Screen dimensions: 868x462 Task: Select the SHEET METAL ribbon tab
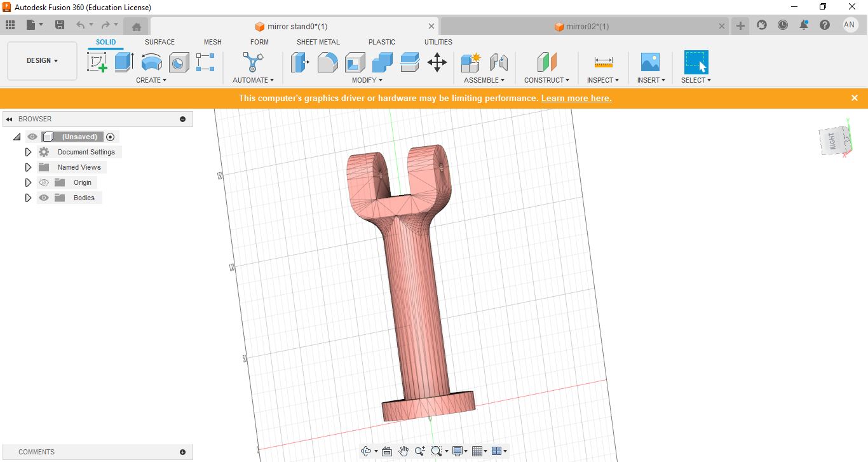point(318,42)
